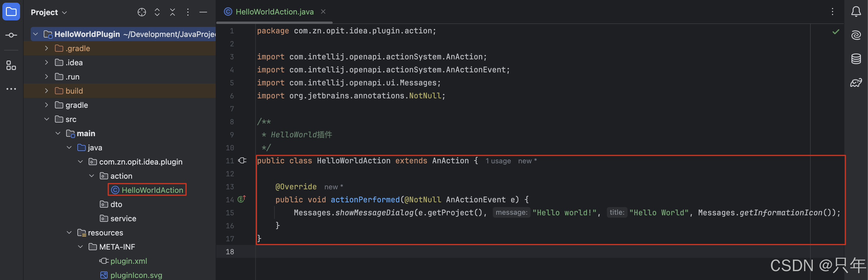This screenshot has width=868, height=280.
Task: Click 'message:' parameter hint
Action: point(511,213)
